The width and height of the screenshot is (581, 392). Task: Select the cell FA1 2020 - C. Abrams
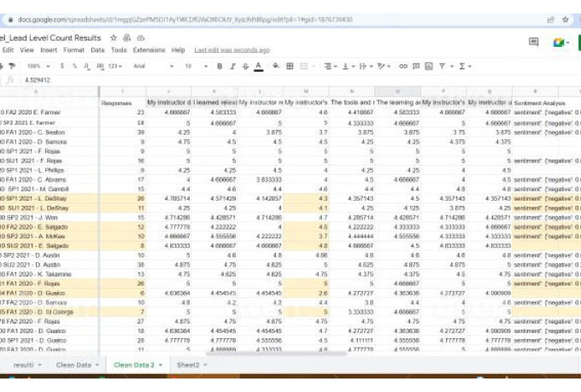tap(50, 179)
